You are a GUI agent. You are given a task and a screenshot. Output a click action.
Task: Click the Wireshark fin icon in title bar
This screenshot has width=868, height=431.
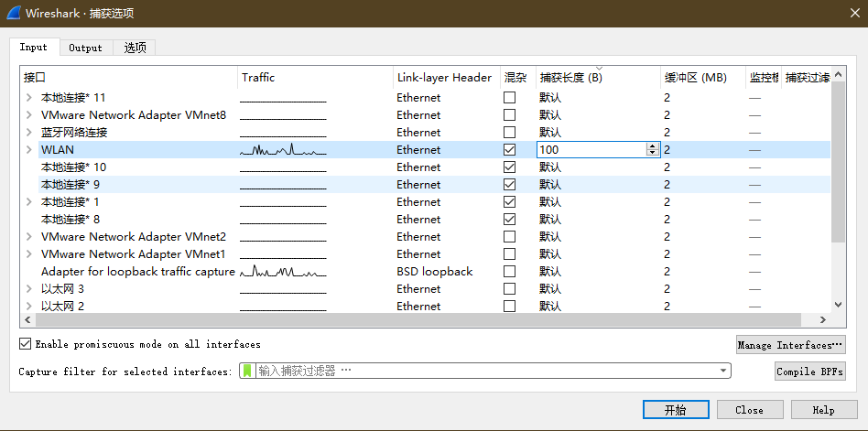[x=14, y=13]
